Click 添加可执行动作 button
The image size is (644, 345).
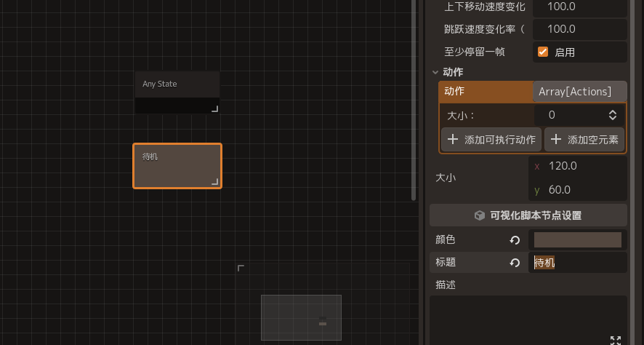[x=491, y=140]
